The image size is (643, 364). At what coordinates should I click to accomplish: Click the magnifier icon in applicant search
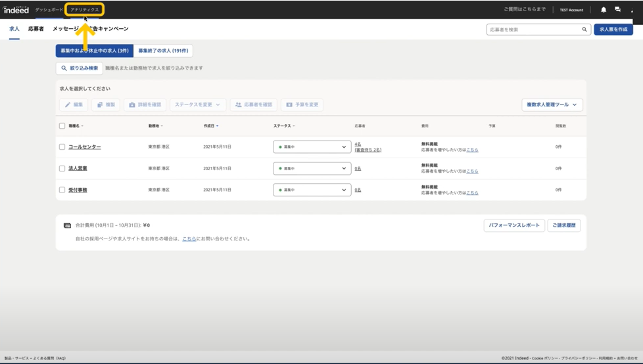tap(584, 30)
